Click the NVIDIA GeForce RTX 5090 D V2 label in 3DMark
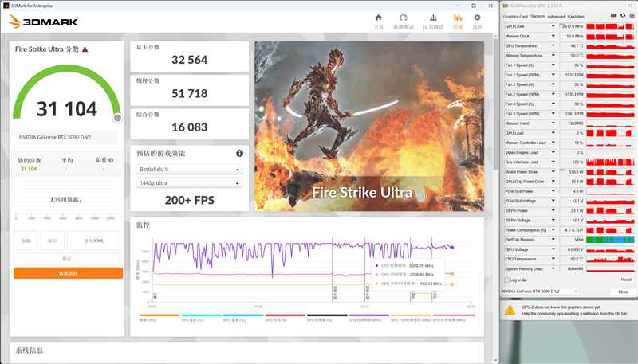Image resolution: width=638 pixels, height=364 pixels. tap(55, 137)
